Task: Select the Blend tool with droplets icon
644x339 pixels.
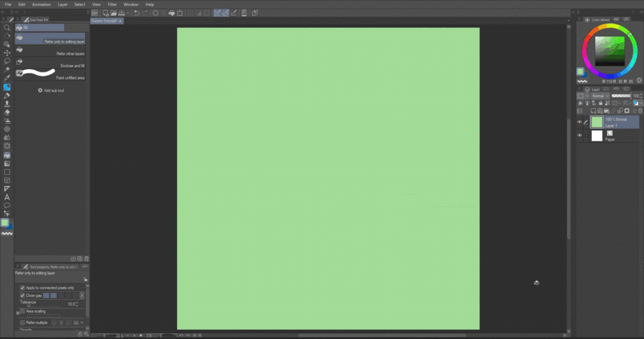Action: coord(7,137)
